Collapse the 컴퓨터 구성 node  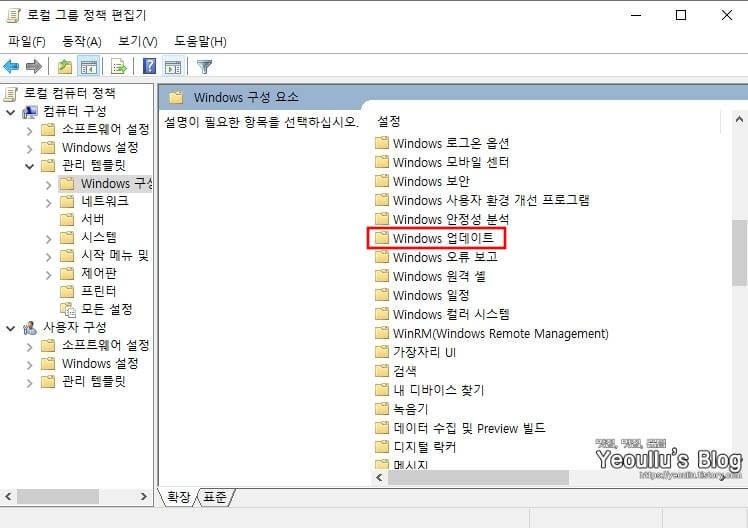click(10, 112)
